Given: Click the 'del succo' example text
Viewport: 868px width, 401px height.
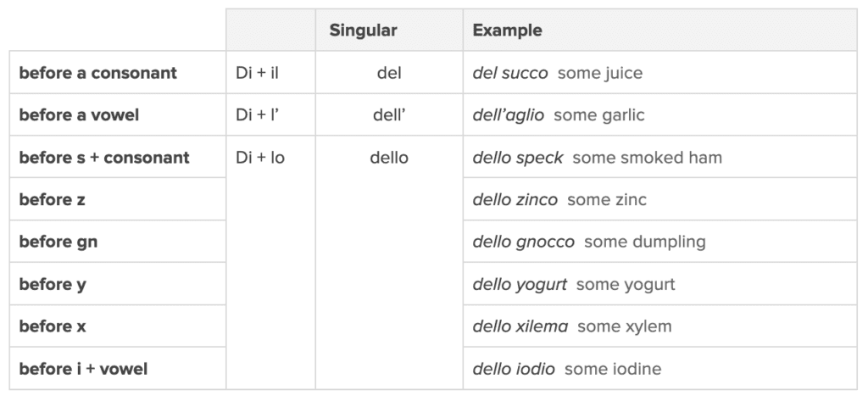Looking at the screenshot, I should click(510, 73).
